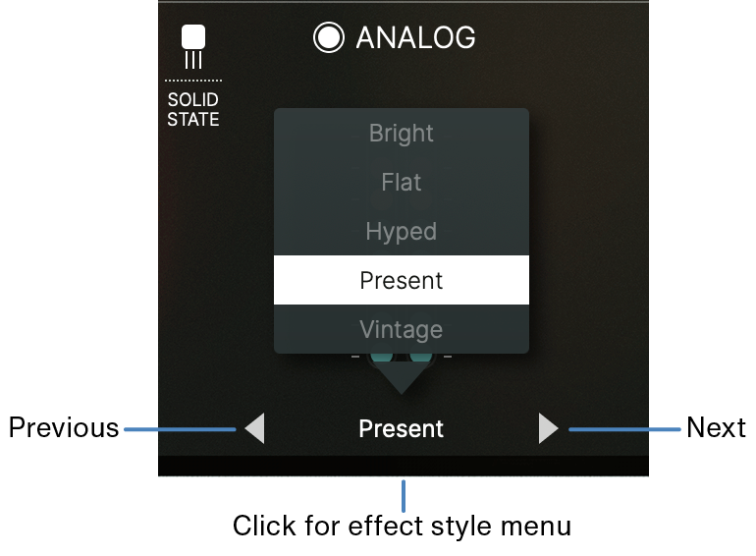Click the "Next" annotation label
This screenshot has height=556, width=756.
[x=716, y=427]
